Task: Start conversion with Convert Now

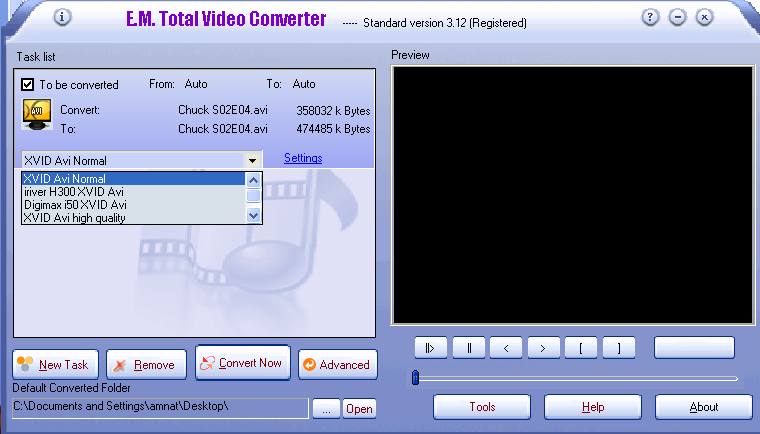Action: tap(243, 363)
